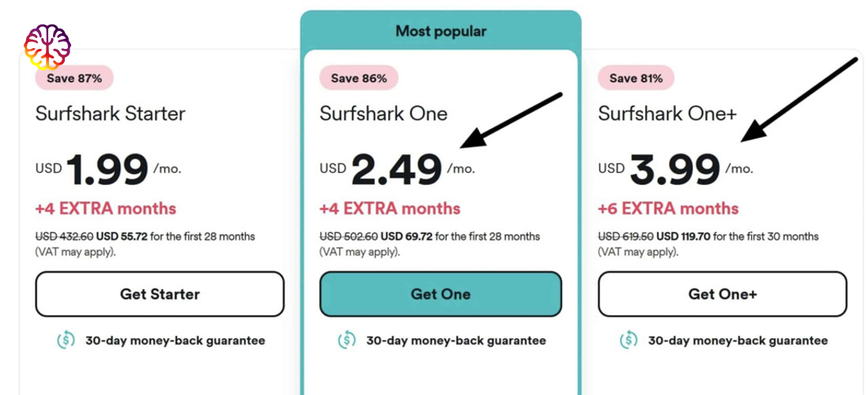Click the USD 2.49 monthly price
868x395 pixels.
[x=397, y=169]
